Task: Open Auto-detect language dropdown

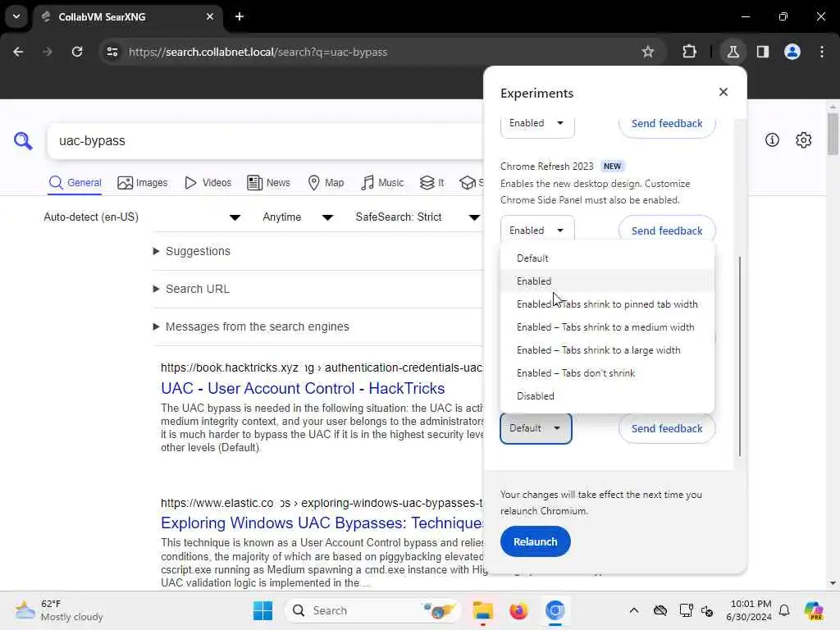Action: point(142,217)
